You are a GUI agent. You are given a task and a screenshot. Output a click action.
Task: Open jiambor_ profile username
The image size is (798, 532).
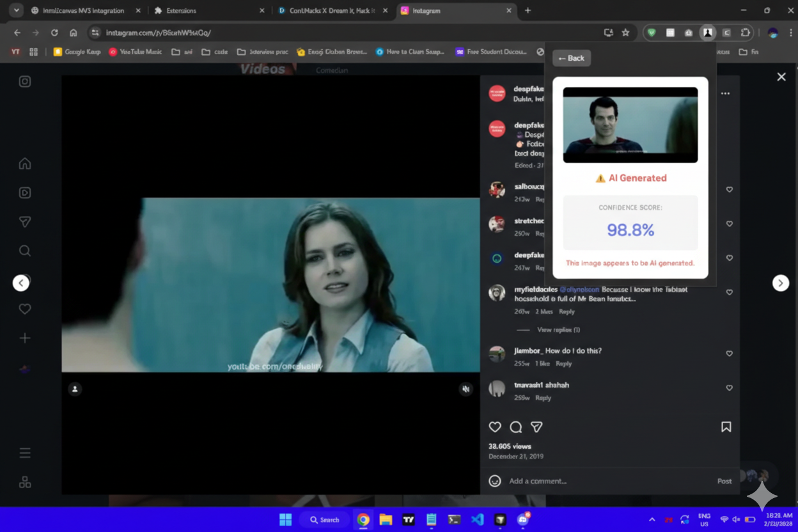(x=528, y=350)
